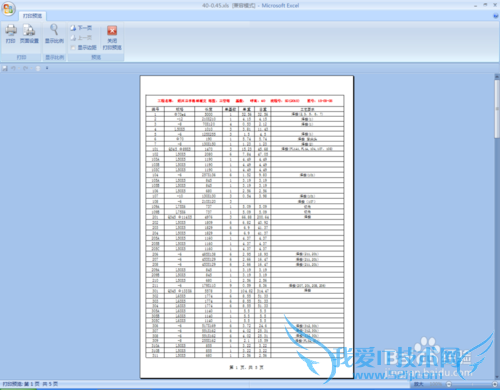This screenshot has height=390, width=500.
Task: Click the Save icon in quick access toolbar
Action: [5, 68]
